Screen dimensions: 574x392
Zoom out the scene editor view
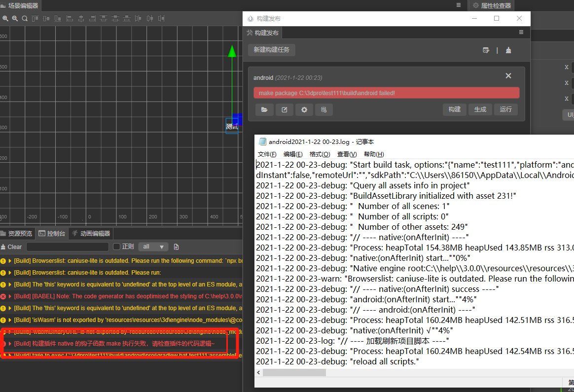coord(15,18)
